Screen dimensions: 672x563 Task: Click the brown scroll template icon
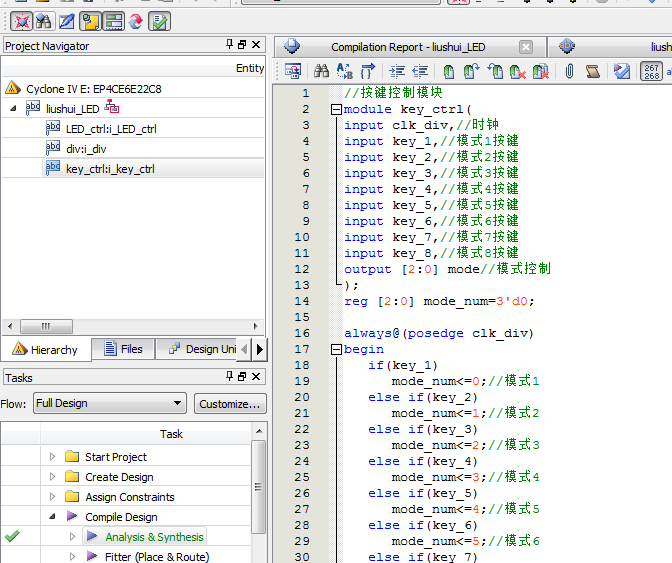click(593, 71)
